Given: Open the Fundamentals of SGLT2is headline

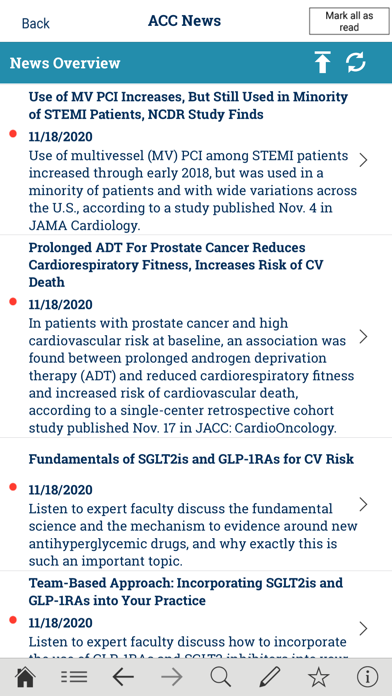Looking at the screenshot, I should pyautogui.click(x=191, y=459).
